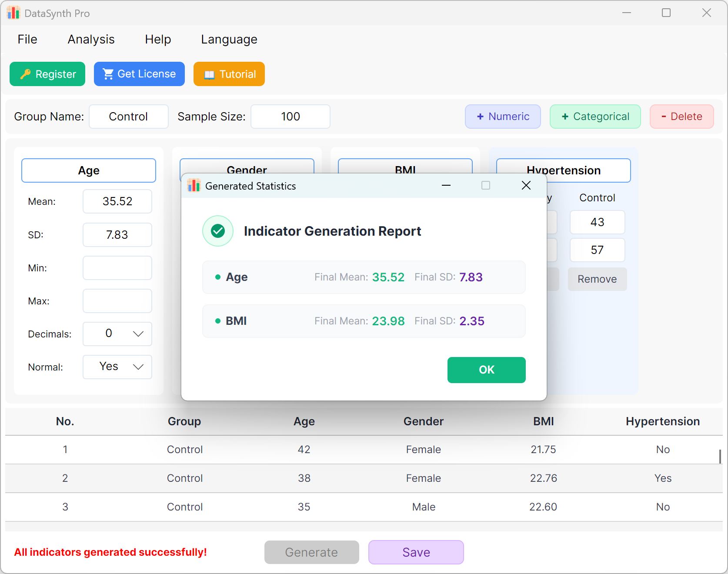Click Male gender cell in row 3
Screen dimensions: 728x574
(424, 507)
